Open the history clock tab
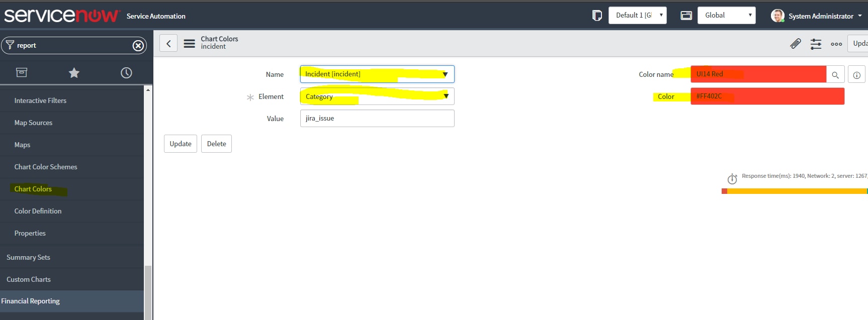The width and height of the screenshot is (868, 320). (126, 73)
